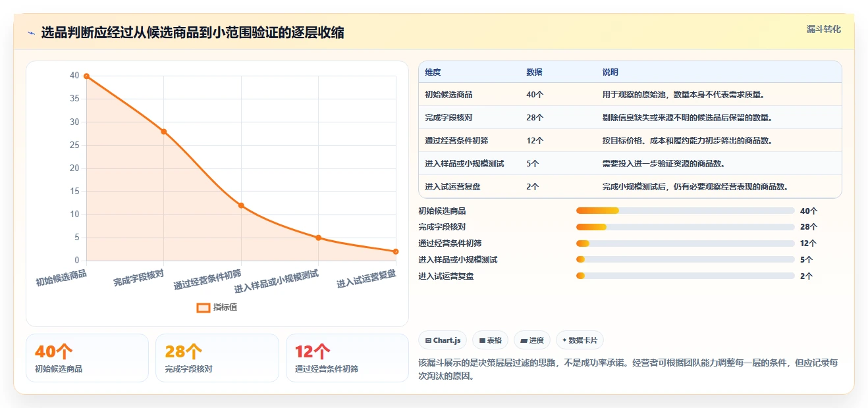Click the 12个 summary card
868x408 pixels.
[x=348, y=358]
